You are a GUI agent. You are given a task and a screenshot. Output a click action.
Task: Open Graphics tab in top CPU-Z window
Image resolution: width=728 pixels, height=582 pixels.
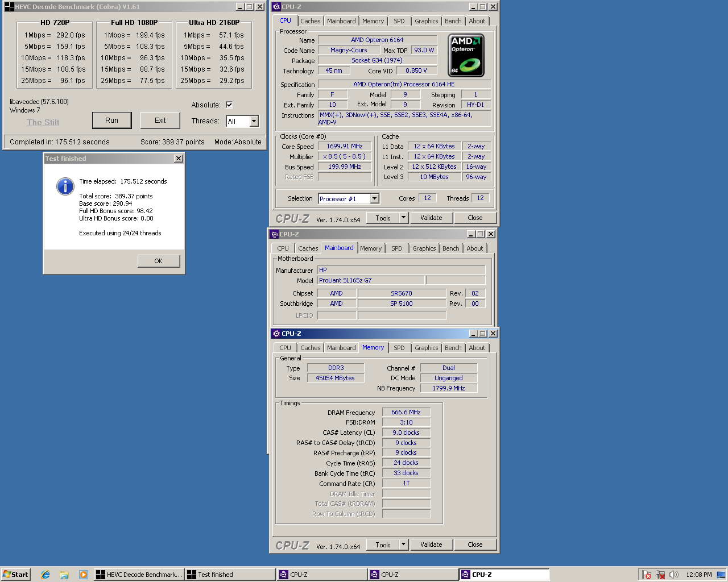click(427, 21)
